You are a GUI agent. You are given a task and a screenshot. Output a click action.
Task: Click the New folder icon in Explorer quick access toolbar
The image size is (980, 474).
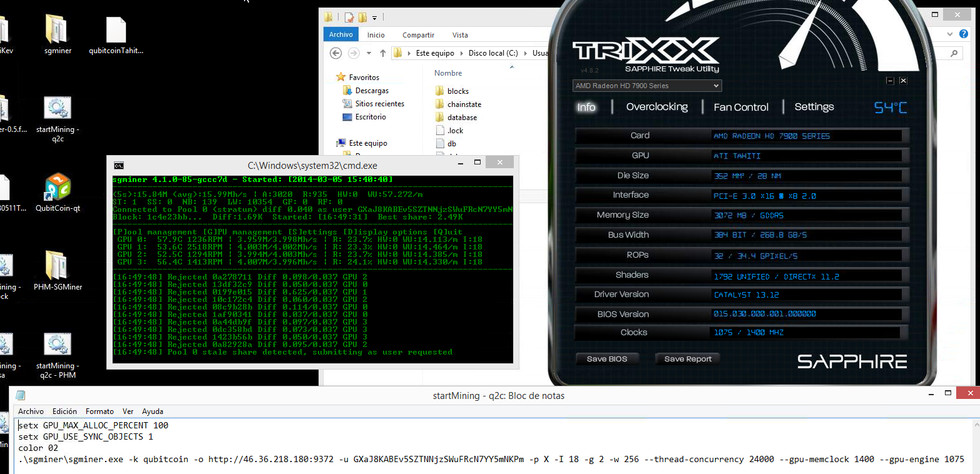362,17
